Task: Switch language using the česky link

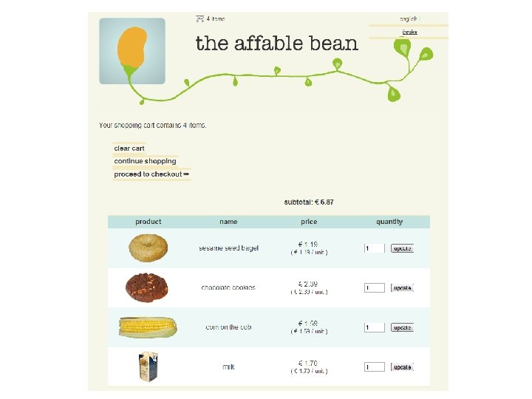Action: click(409, 32)
